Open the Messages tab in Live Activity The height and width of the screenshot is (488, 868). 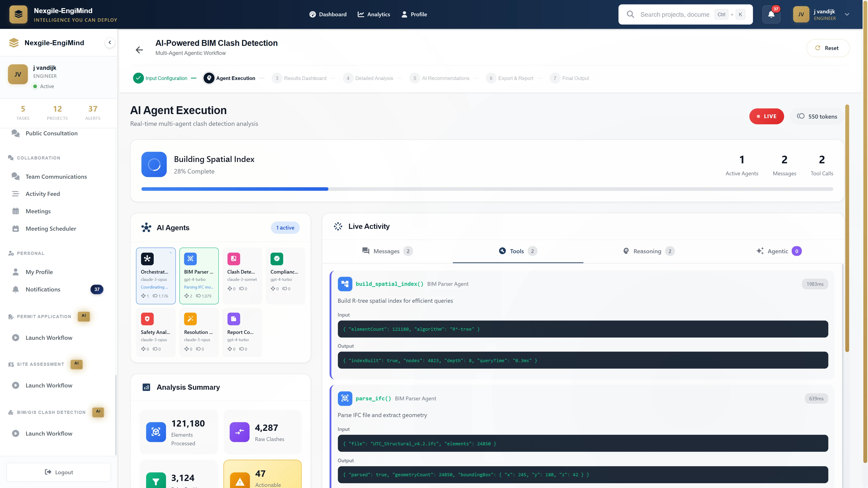[387, 251]
